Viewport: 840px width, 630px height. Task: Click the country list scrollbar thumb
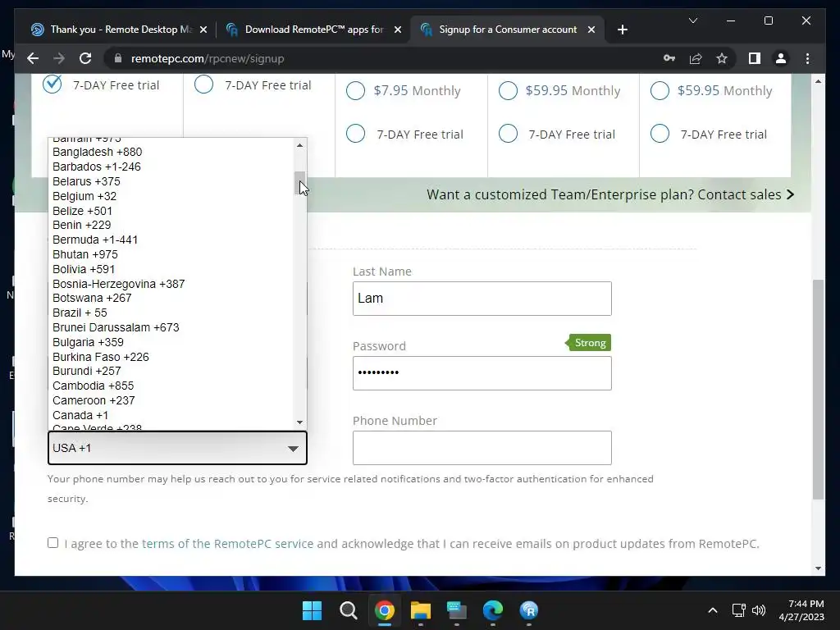[x=299, y=183]
